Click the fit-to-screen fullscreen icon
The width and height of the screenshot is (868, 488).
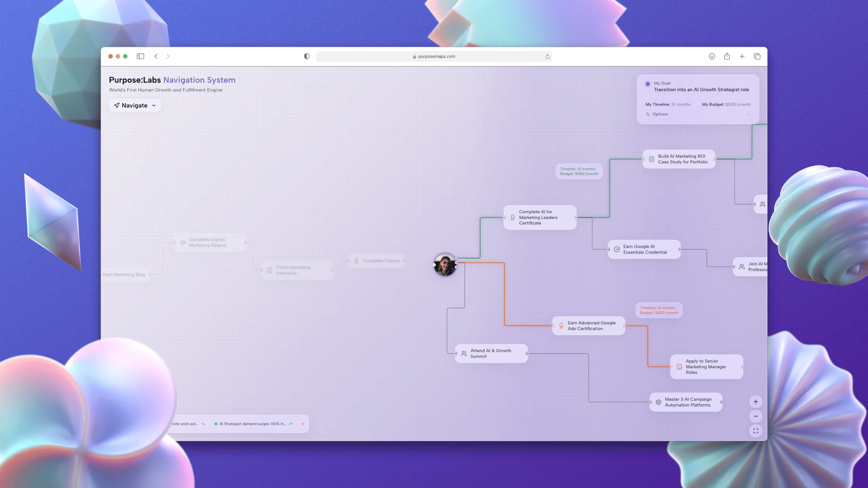[x=755, y=431]
